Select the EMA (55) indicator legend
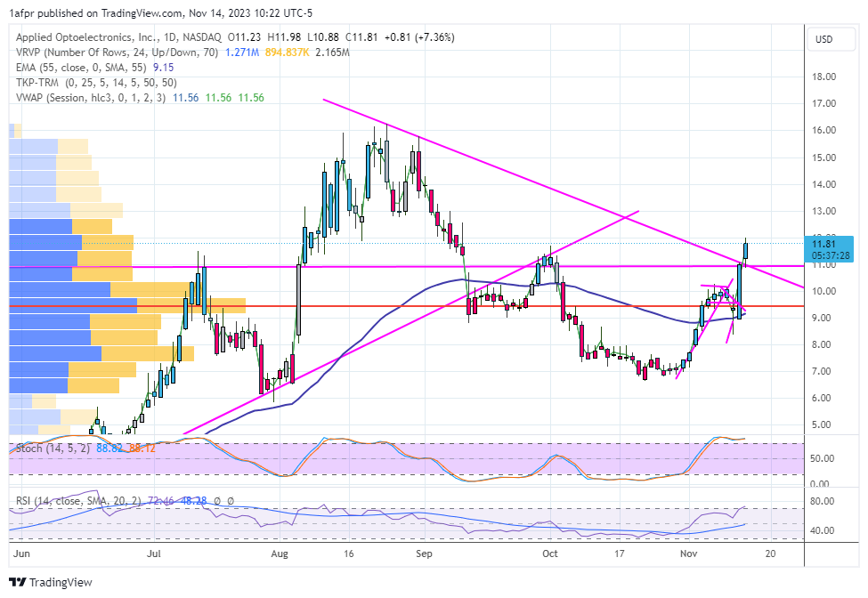The height and width of the screenshot is (598, 868). coord(71,68)
